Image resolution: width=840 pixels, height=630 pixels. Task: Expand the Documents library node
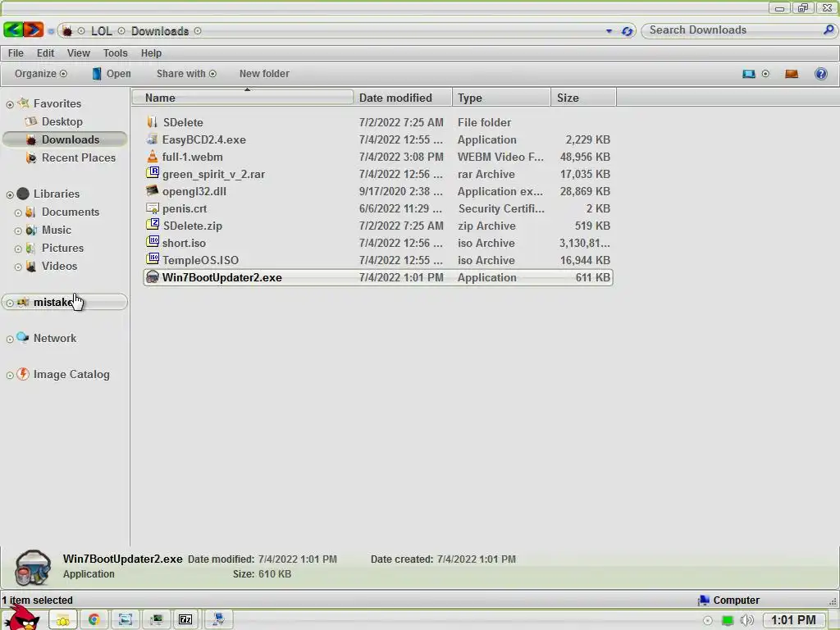[18, 212]
